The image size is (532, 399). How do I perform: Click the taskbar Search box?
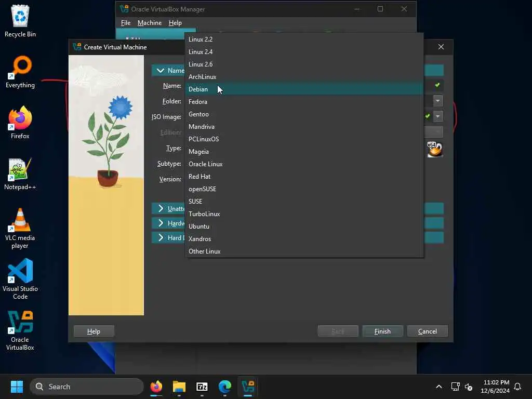pos(87,387)
